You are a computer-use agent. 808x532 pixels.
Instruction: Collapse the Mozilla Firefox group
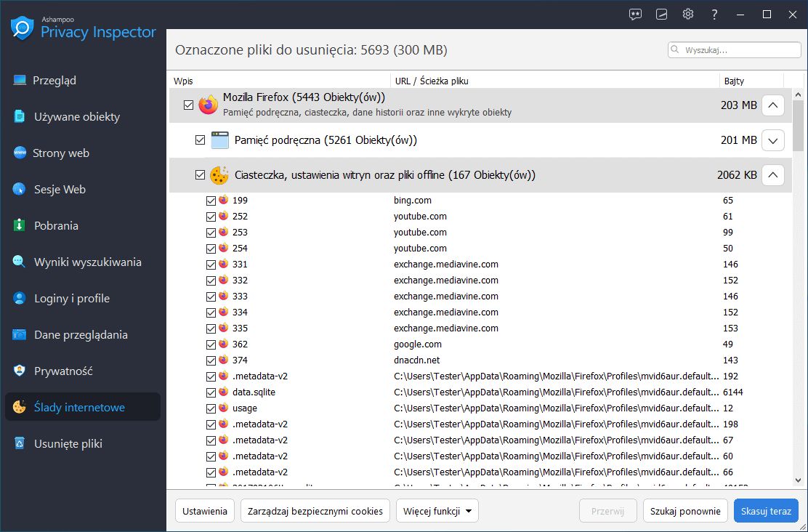[x=772, y=105]
